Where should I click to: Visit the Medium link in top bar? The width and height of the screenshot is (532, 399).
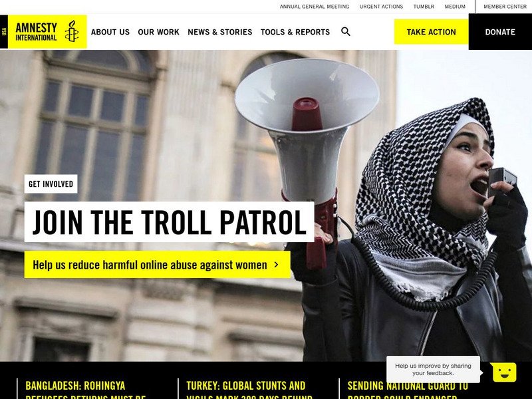pos(455,7)
